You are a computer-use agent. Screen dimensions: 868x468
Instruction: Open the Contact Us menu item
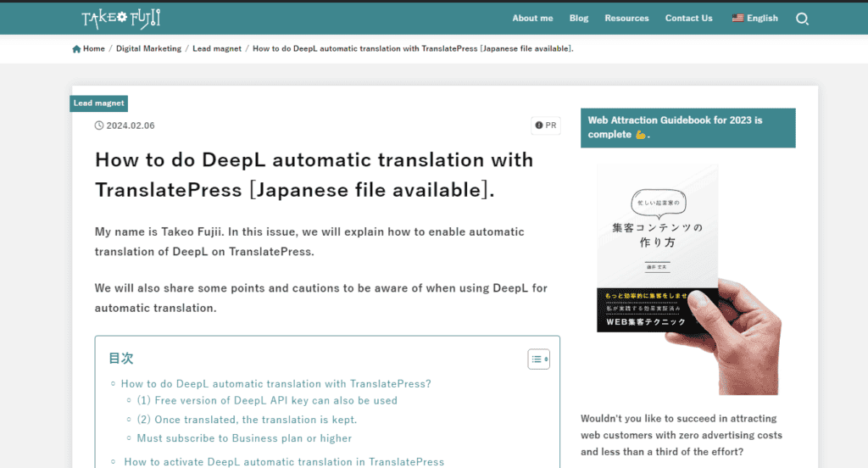click(x=688, y=19)
